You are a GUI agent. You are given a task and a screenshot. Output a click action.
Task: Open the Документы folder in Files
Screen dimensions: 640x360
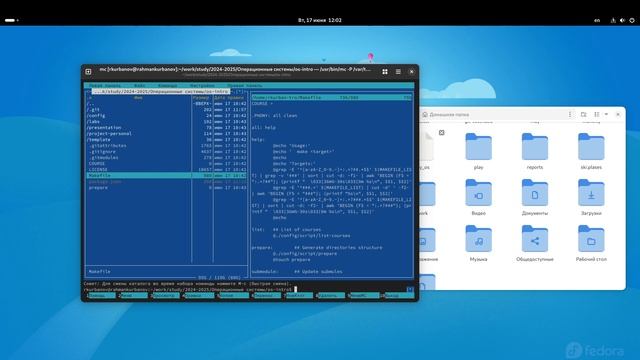click(x=535, y=197)
